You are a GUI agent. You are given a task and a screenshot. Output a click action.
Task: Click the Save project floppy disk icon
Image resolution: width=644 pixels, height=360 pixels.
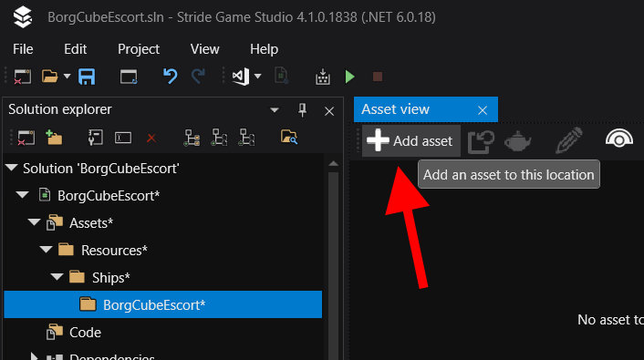point(87,77)
